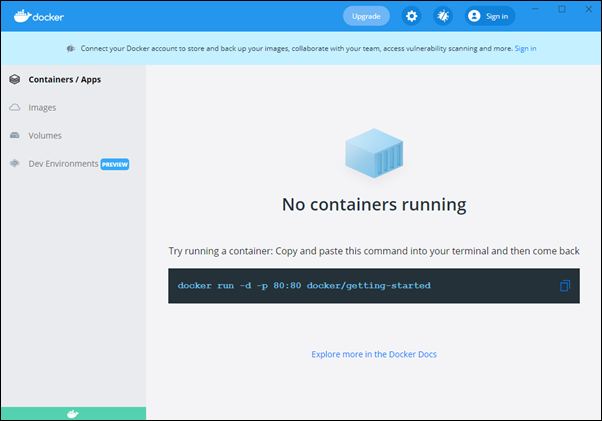Click the Try running a container instruction text
The width and height of the screenshot is (602, 421).
pos(374,251)
